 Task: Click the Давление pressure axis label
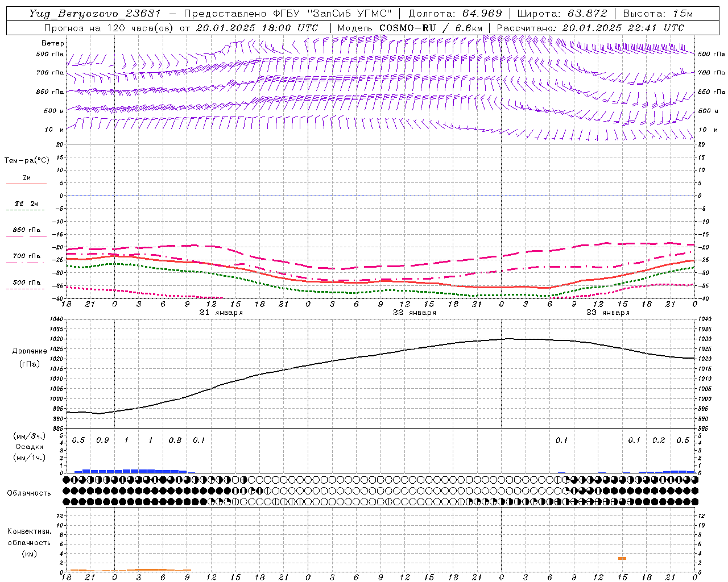[x=30, y=351]
